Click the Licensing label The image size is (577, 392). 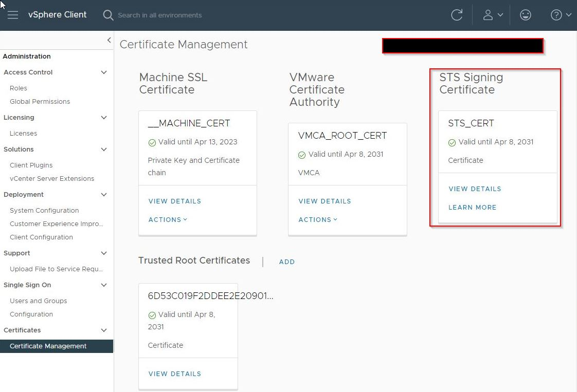tap(19, 118)
